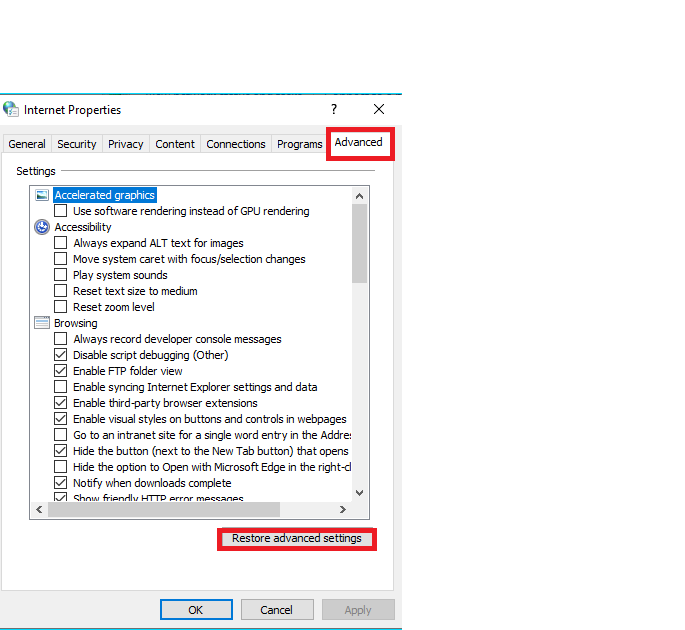The width and height of the screenshot is (685, 630).
Task: Click the settings list scroll up arrow
Action: [360, 196]
